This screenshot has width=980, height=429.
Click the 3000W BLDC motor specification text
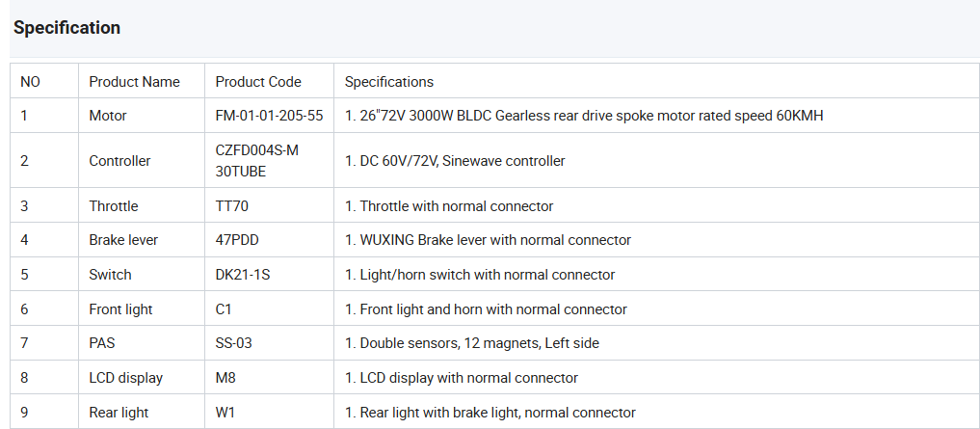[x=584, y=116]
